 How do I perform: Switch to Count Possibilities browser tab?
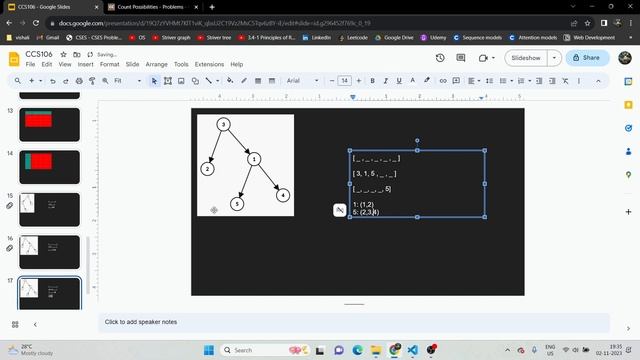pos(150,7)
